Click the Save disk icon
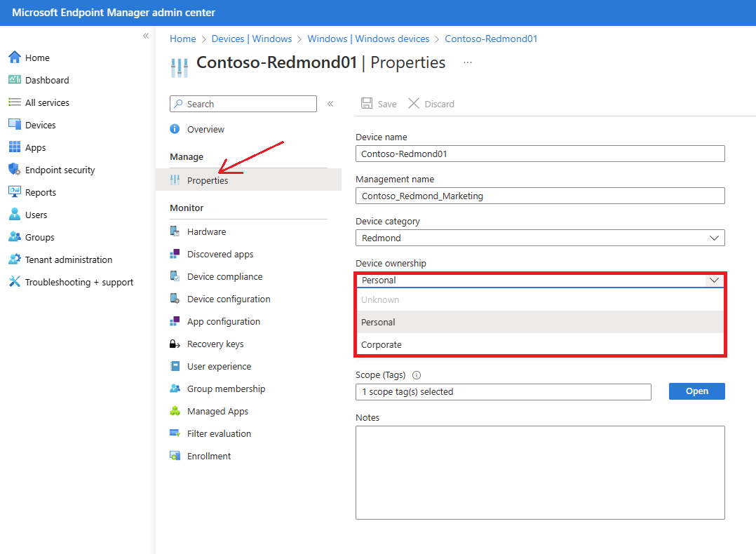The width and height of the screenshot is (756, 554). click(367, 104)
